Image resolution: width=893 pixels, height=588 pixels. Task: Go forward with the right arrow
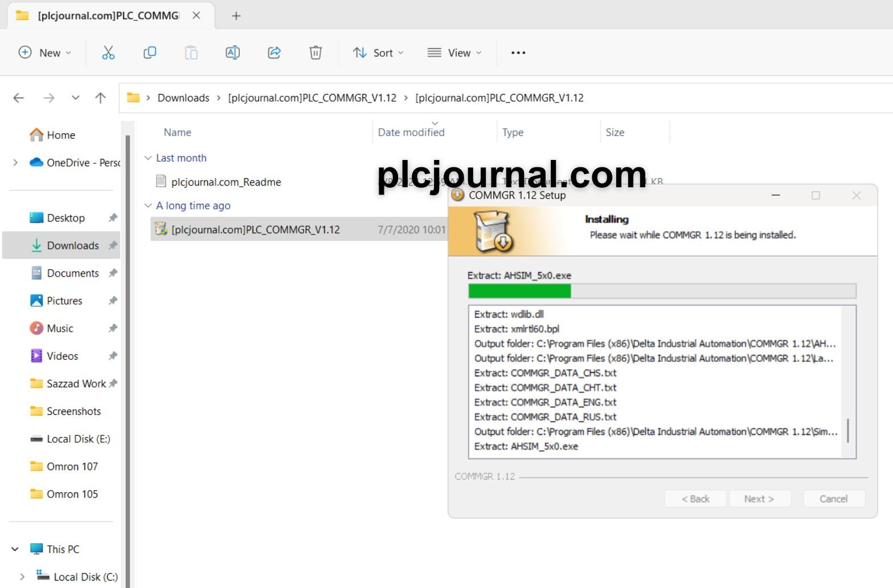point(49,98)
